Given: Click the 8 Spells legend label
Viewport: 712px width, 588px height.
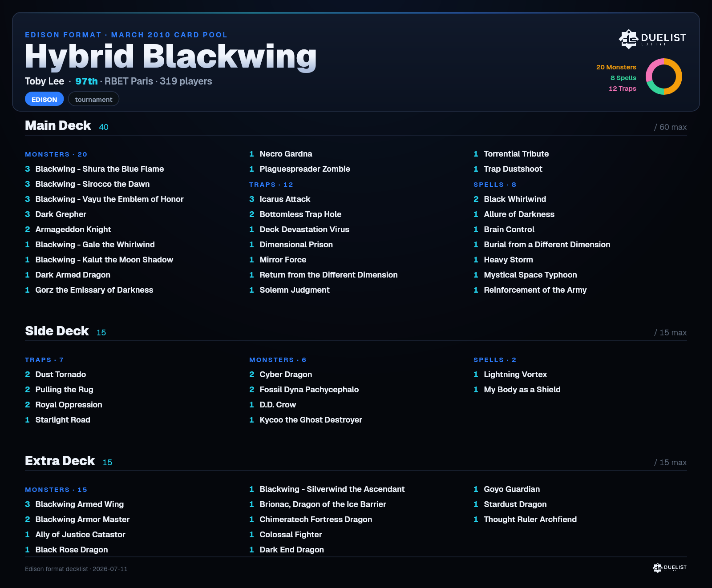Looking at the screenshot, I should [x=623, y=78].
